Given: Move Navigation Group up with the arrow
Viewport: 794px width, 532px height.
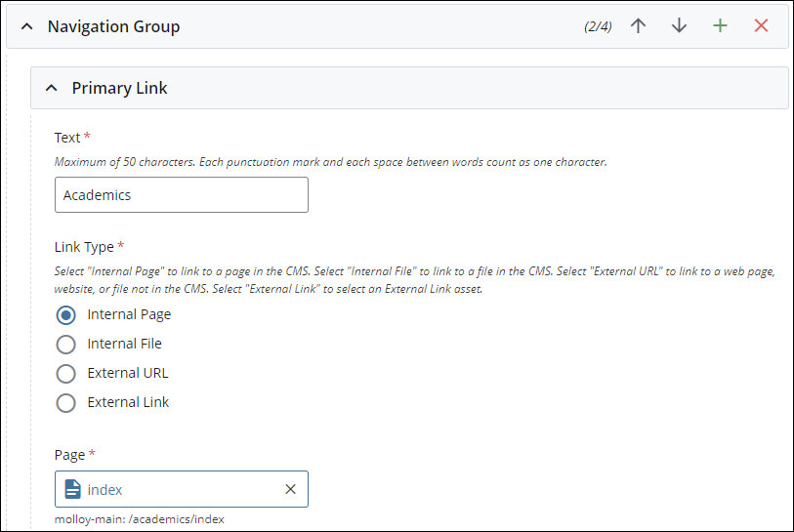Looking at the screenshot, I should point(638,25).
